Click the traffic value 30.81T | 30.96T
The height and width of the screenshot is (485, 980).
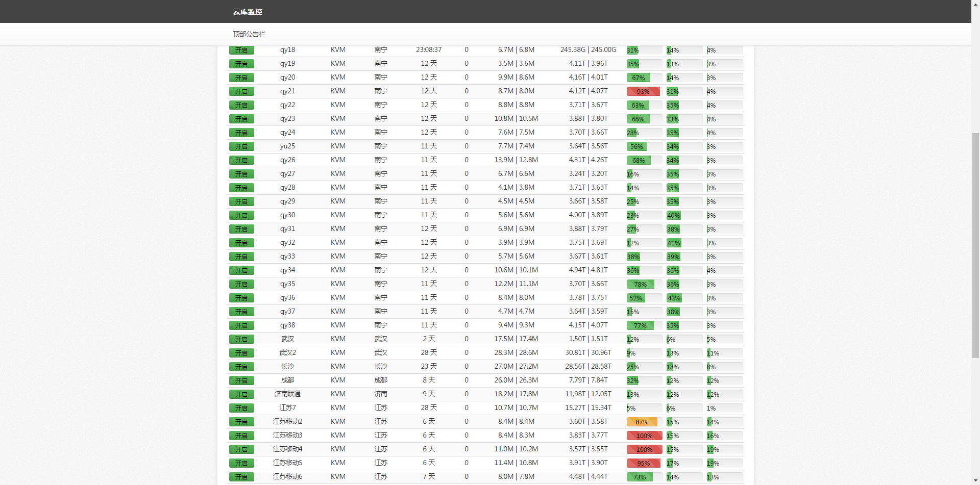pos(588,352)
